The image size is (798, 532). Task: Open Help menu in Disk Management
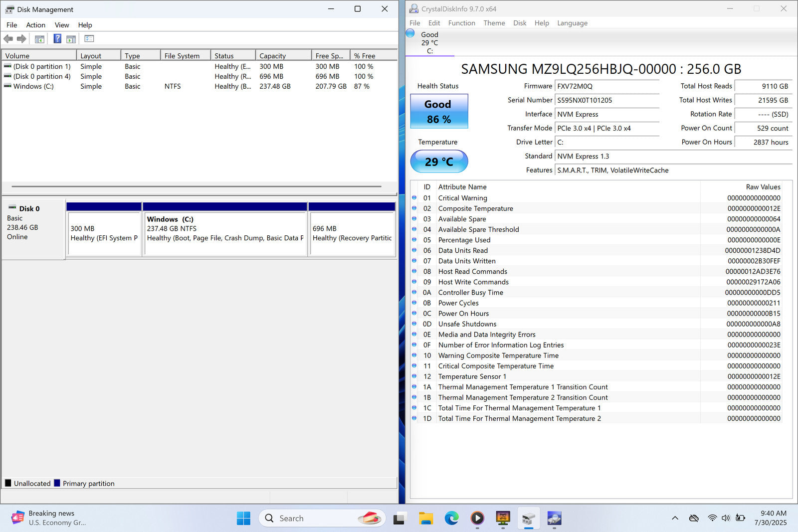(85, 25)
